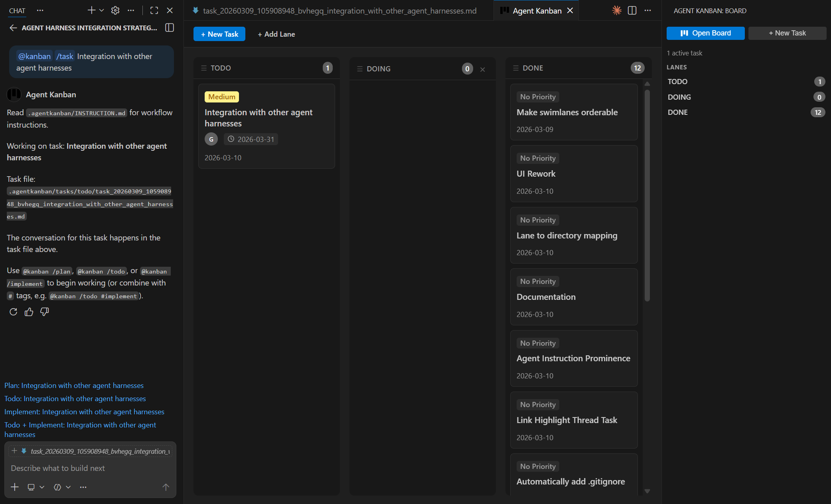831x504 pixels.
Task: Focus Describe what to build next input
Action: [x=90, y=468]
